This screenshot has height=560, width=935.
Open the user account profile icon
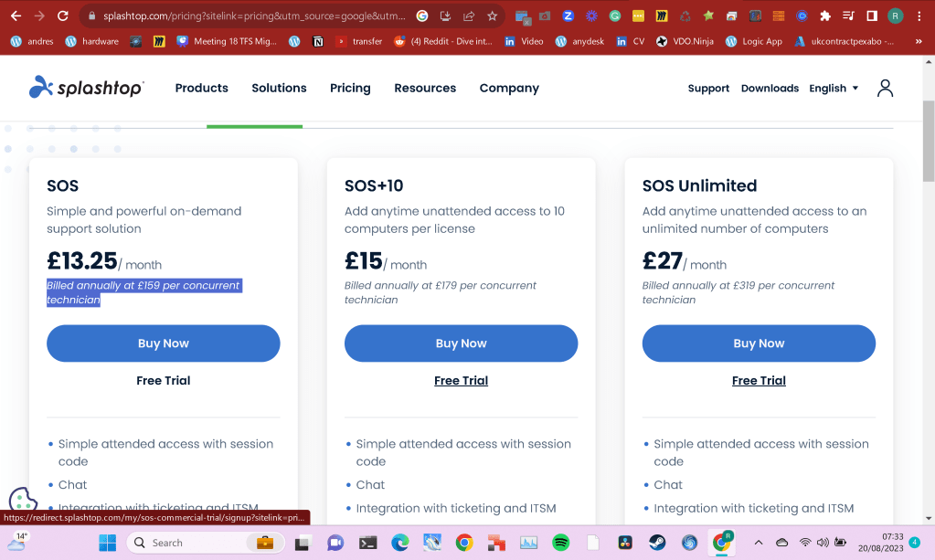(885, 89)
